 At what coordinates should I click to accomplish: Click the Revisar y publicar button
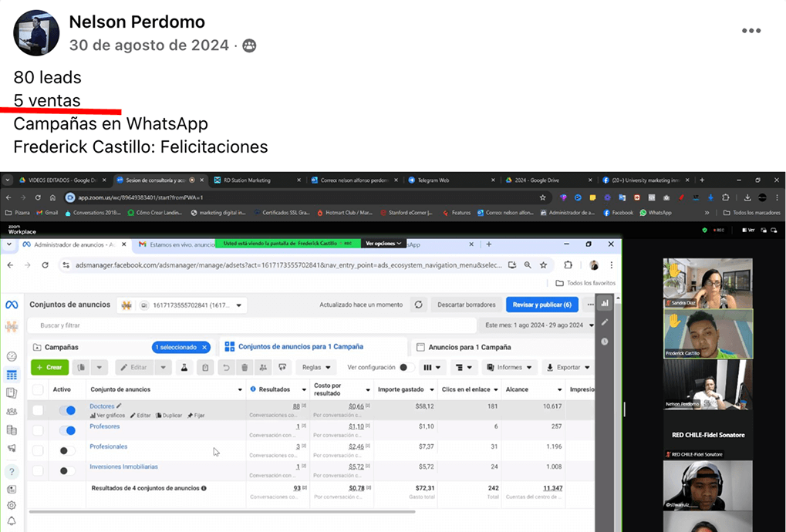[541, 305]
